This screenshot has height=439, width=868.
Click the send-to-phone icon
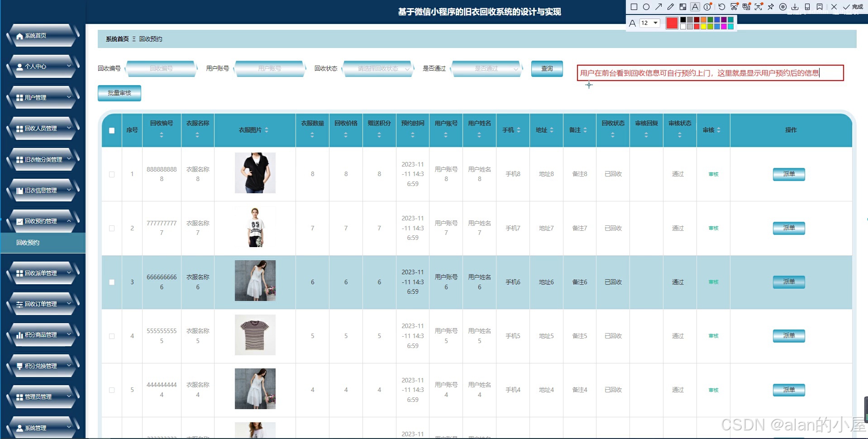point(807,7)
